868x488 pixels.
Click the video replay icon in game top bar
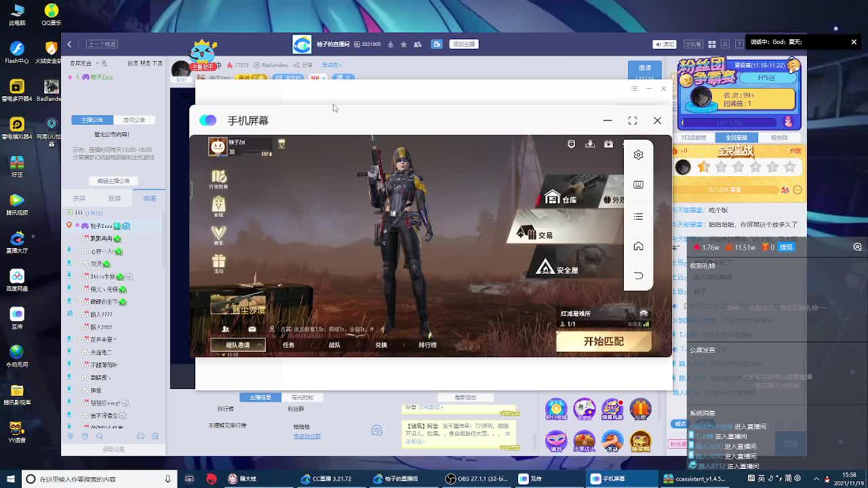(x=608, y=144)
